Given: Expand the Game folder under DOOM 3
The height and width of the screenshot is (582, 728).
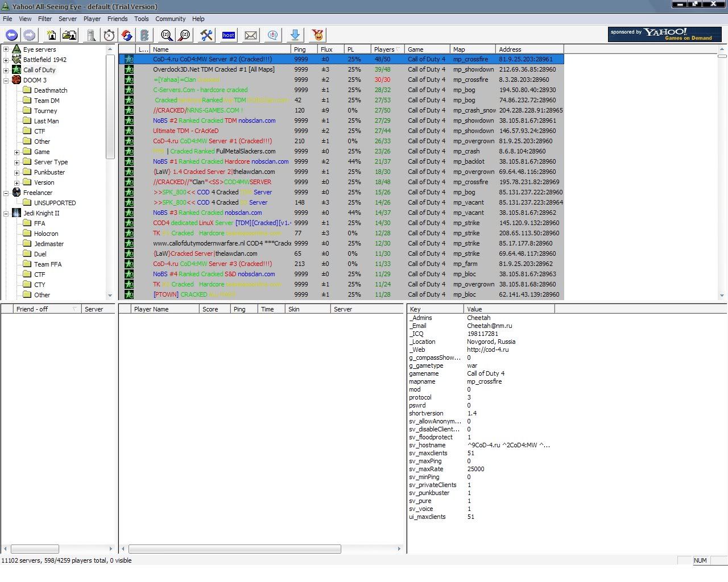Looking at the screenshot, I should 16,152.
